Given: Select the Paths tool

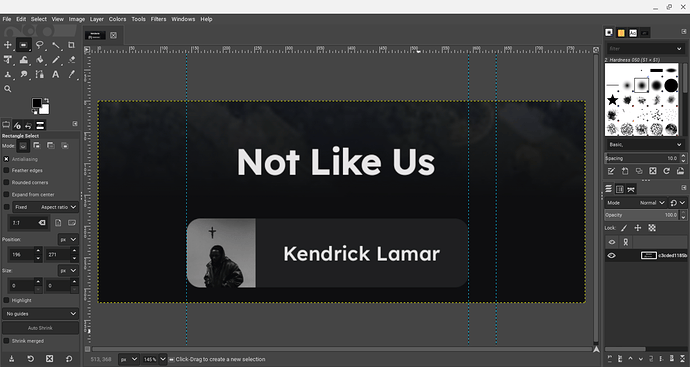Looking at the screenshot, I should point(40,74).
